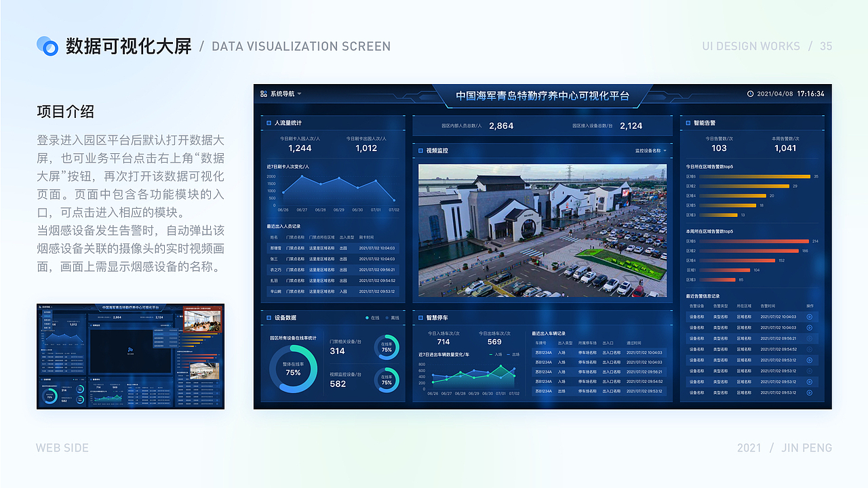This screenshot has height=488, width=868.
Task: Click the square icon beside 人流量统计
Action: 268,123
